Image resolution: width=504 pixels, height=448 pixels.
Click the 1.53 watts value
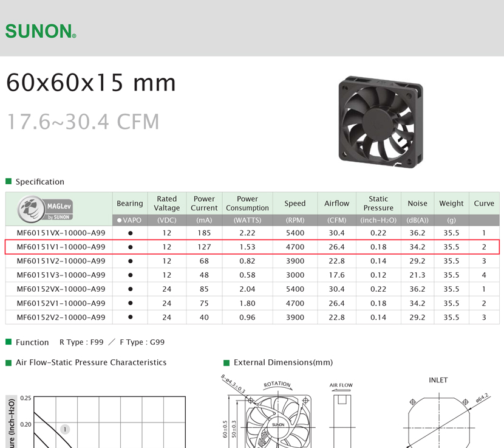(248, 247)
